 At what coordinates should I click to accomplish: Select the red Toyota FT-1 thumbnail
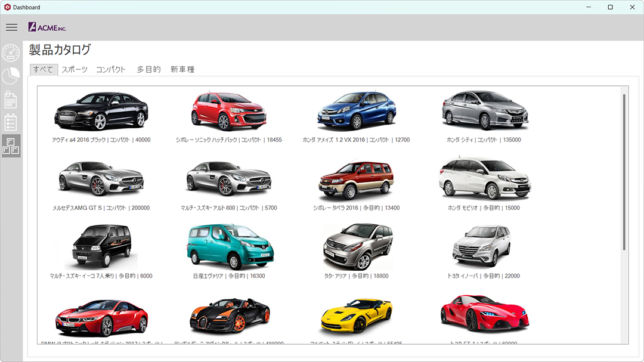(484, 313)
